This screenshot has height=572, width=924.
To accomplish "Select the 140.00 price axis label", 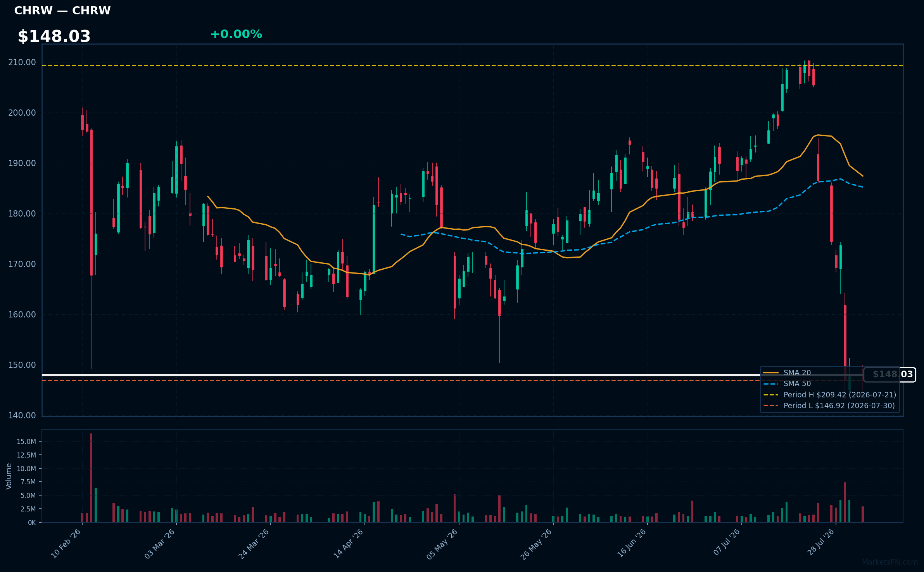I will 22,416.
